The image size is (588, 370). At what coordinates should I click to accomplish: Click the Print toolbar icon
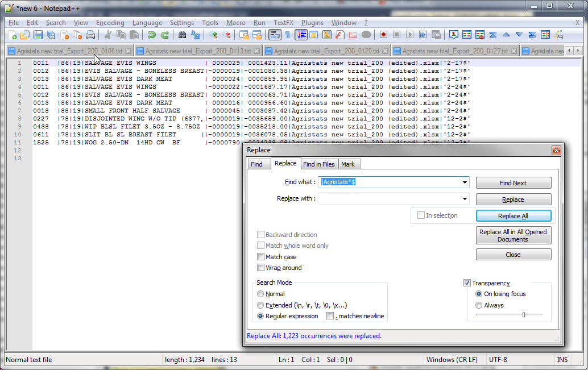click(x=90, y=35)
